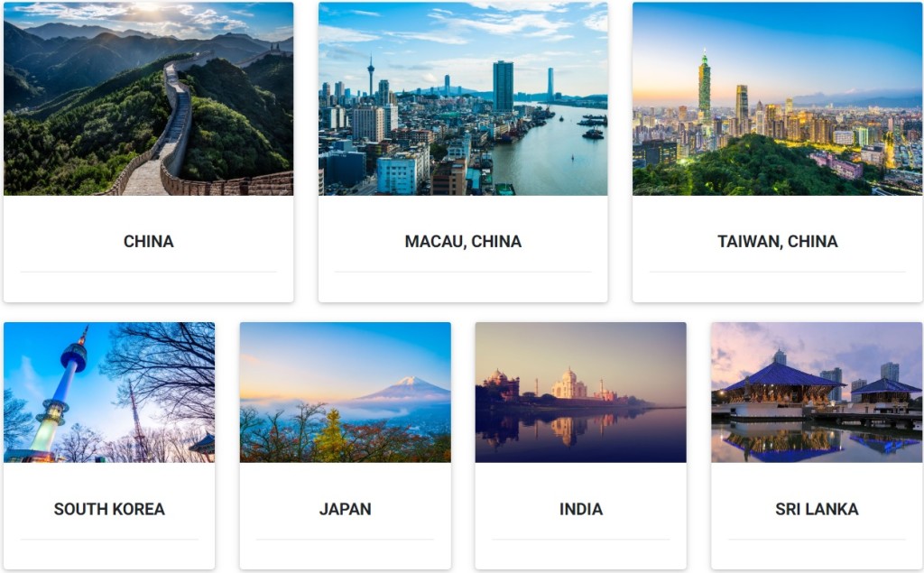Open the Macau skyline photo
Viewport: 924px width, 573px height.
(463, 98)
